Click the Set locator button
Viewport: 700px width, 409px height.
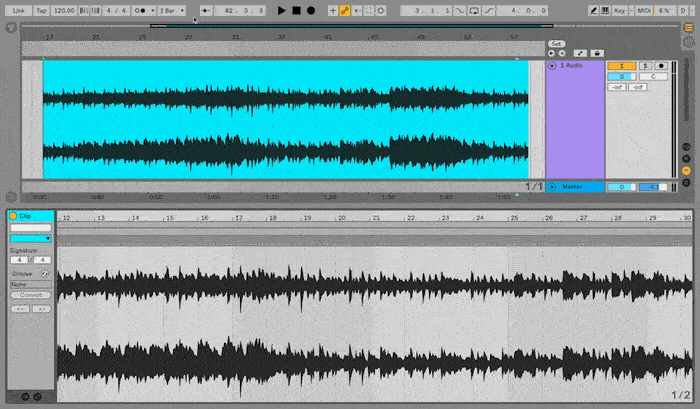coord(556,44)
